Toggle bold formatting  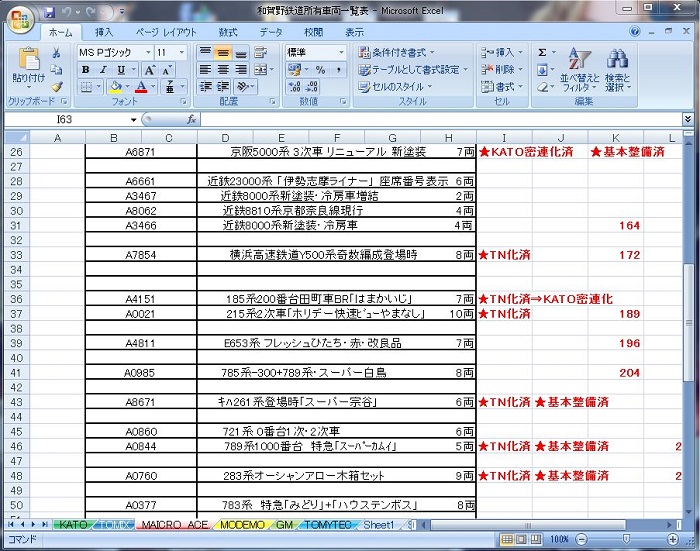[86, 70]
